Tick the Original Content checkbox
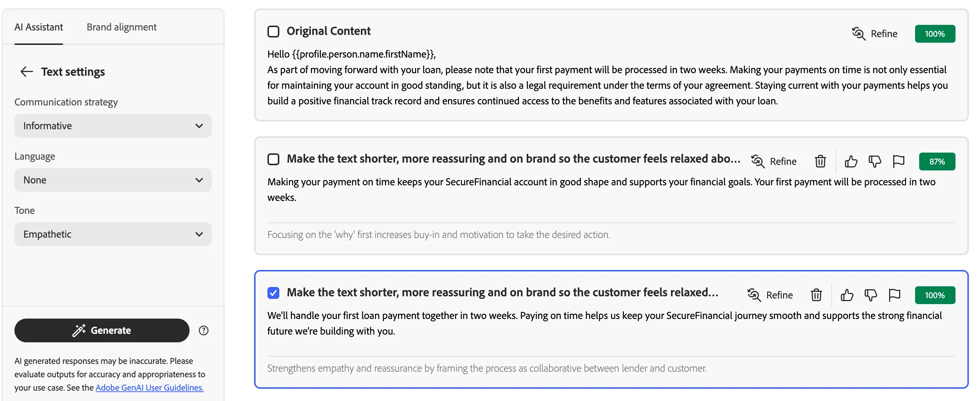 273,31
